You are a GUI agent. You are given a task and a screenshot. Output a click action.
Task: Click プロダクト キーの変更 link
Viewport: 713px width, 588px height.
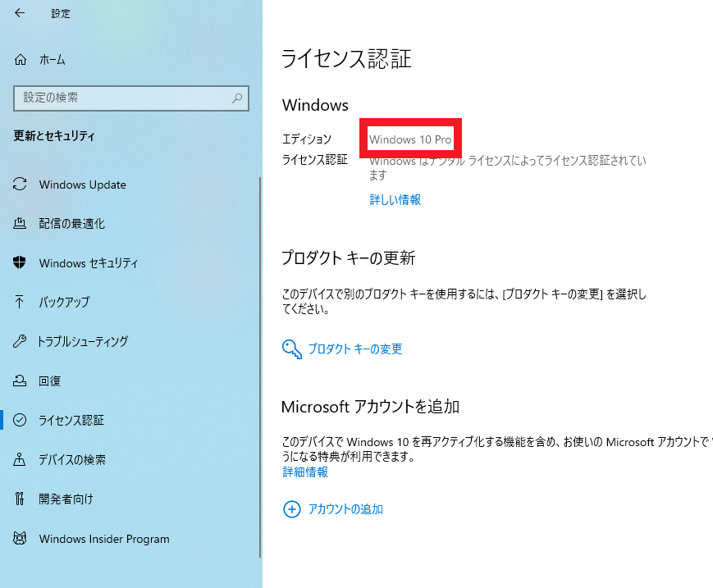[x=354, y=349]
